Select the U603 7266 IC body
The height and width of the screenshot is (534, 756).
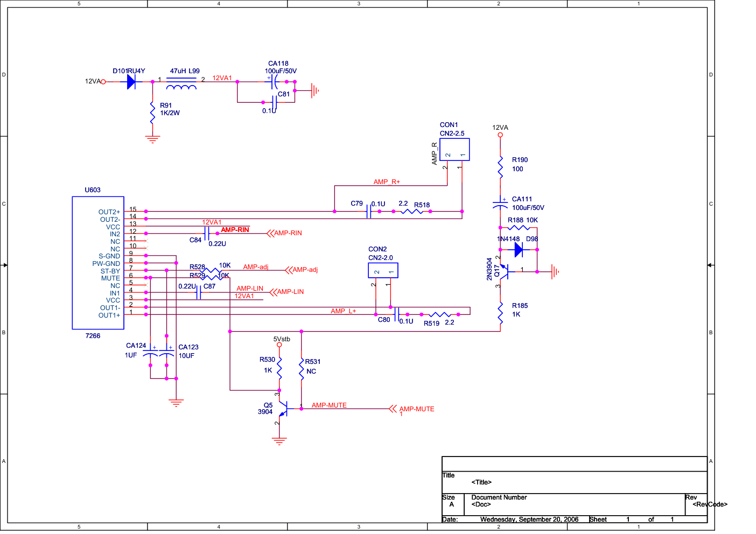point(98,263)
